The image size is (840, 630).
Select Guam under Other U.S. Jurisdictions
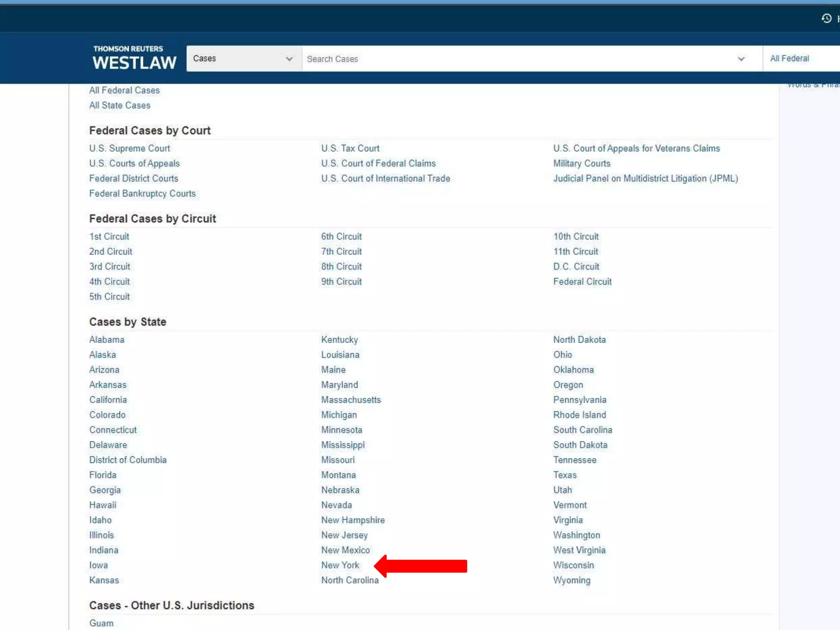coord(101,623)
